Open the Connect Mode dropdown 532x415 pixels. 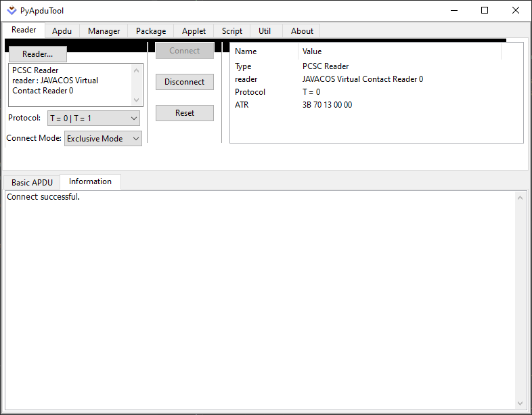103,139
